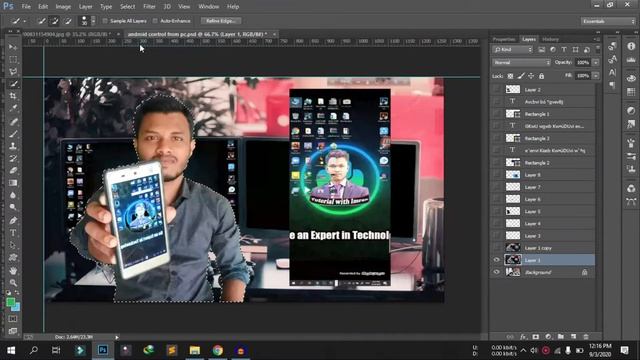
Task: Click the Add to Selection mode icon
Action: 55,21
